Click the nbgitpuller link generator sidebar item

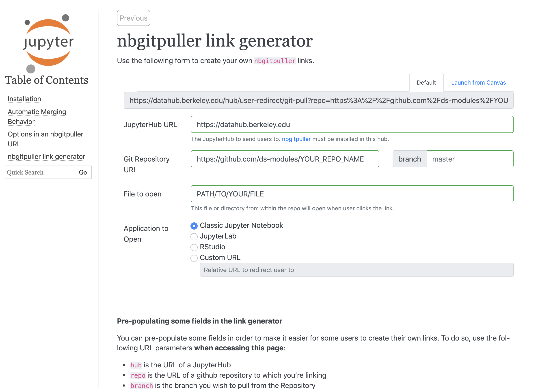tap(46, 156)
